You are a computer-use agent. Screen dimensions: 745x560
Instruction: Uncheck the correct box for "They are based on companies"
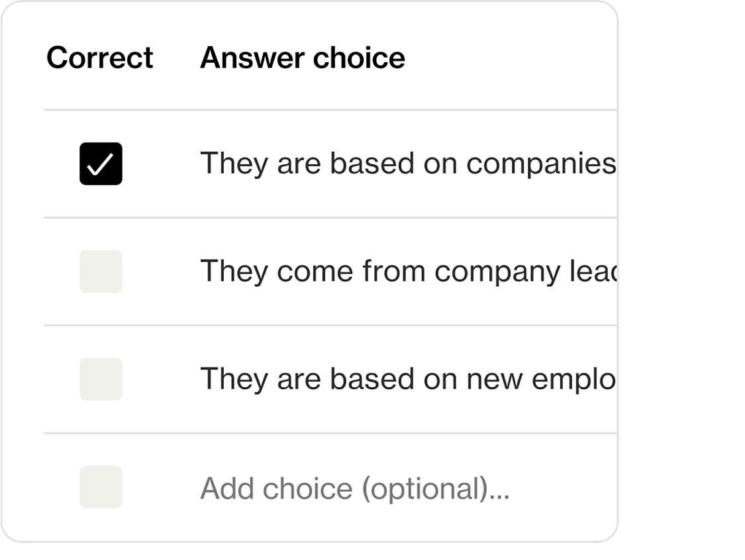pyautogui.click(x=101, y=163)
